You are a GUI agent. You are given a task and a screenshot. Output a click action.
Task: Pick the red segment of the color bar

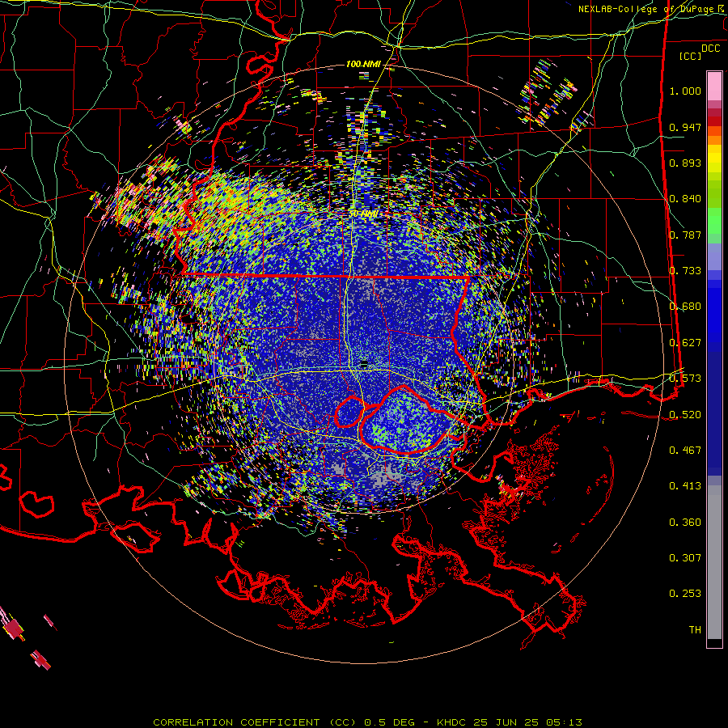click(x=714, y=121)
